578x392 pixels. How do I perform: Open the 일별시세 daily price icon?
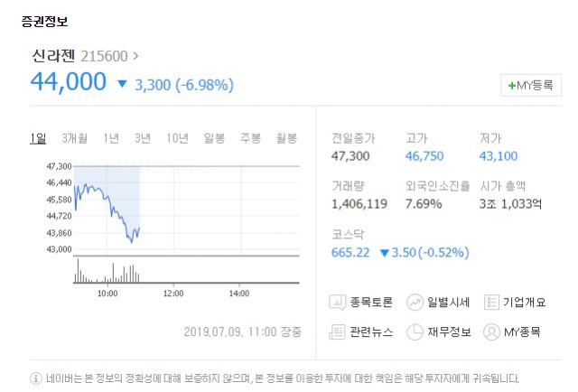(415, 303)
